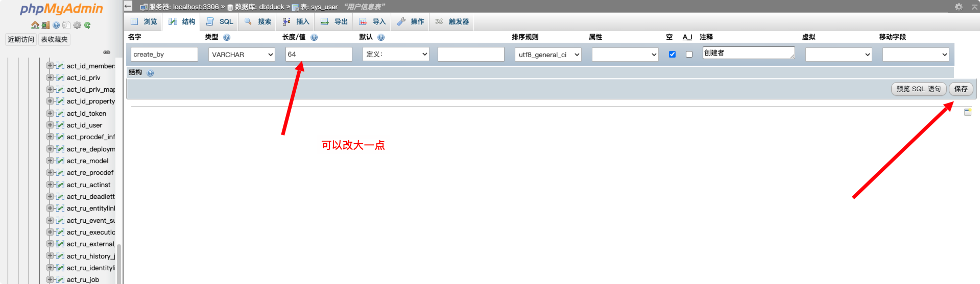The image size is (980, 284).
Task: Click the page settings gear icon top right
Action: tap(959, 7)
